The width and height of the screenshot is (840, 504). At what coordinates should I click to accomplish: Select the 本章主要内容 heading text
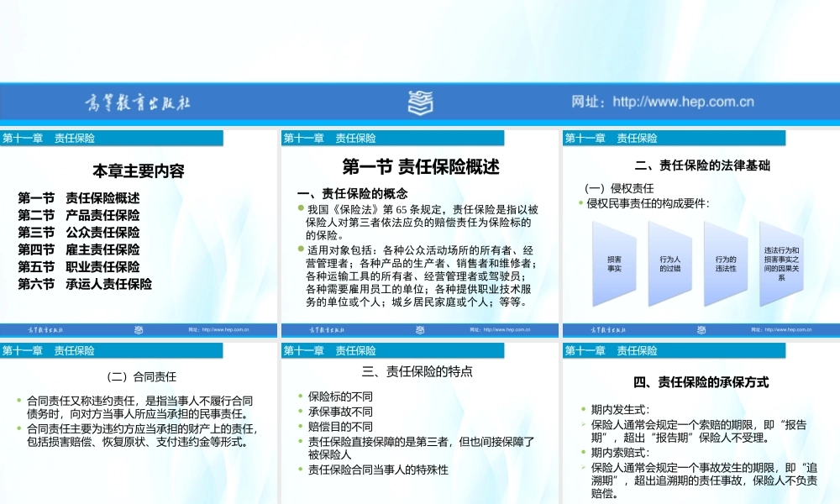tap(139, 170)
